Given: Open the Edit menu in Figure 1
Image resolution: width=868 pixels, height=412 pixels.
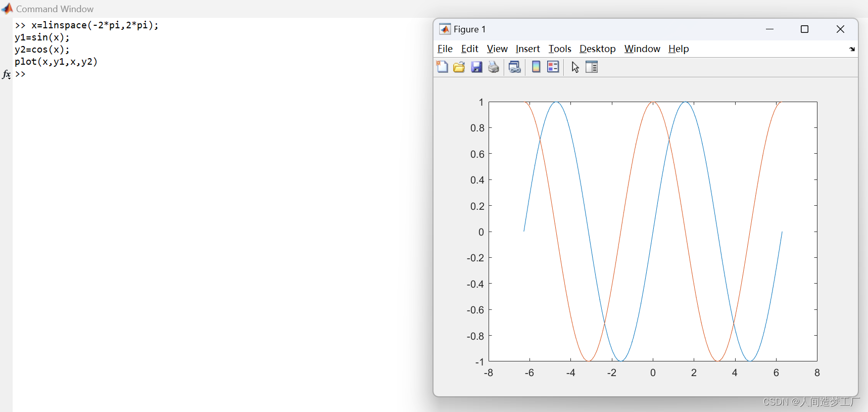Looking at the screenshot, I should click(x=470, y=49).
